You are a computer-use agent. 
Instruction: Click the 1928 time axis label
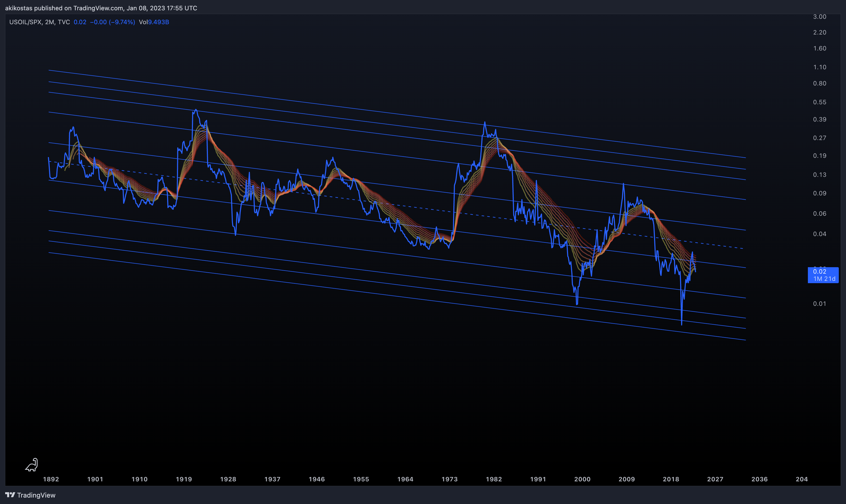pos(228,479)
